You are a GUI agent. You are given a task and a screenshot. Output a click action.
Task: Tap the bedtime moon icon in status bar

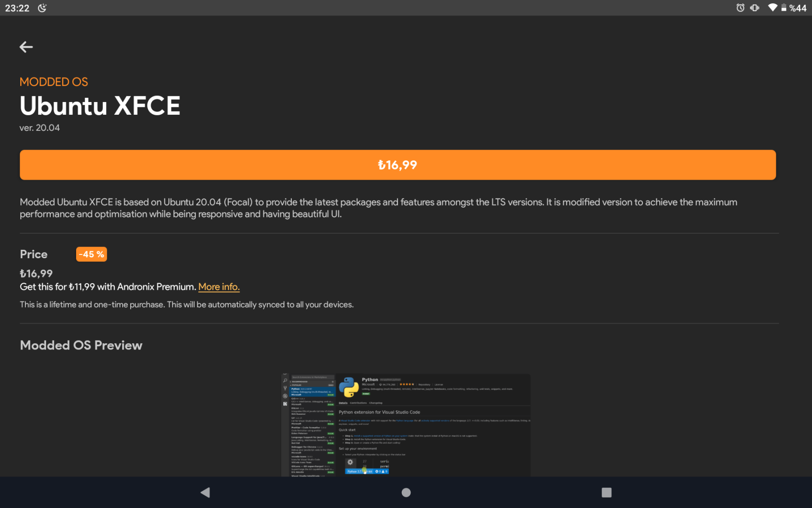click(42, 8)
